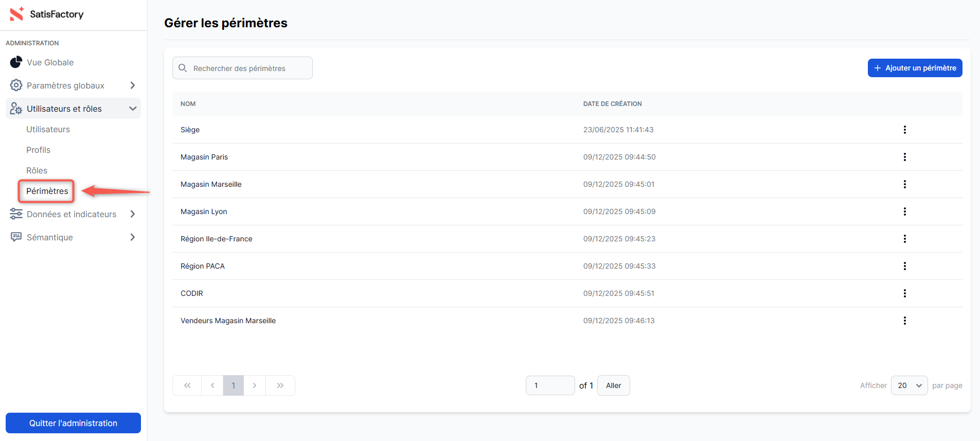980x441 pixels.
Task: Click the SatisFactory logo icon
Action: (x=16, y=14)
